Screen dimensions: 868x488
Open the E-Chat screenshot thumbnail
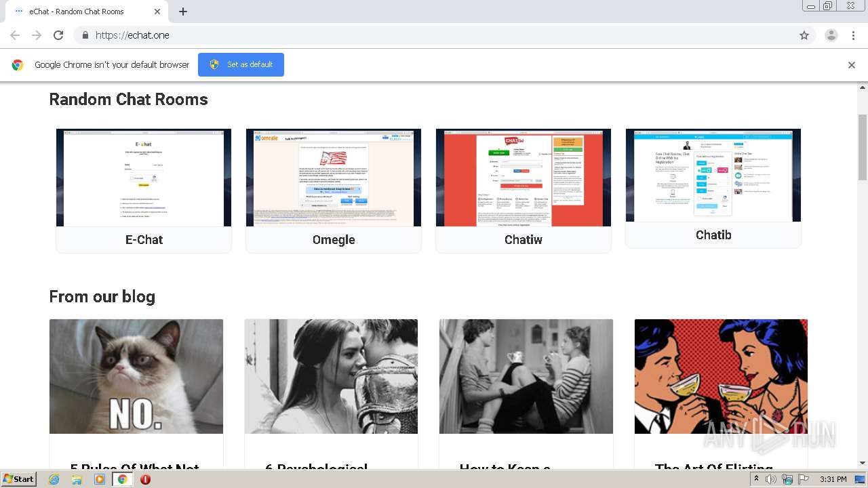click(144, 178)
